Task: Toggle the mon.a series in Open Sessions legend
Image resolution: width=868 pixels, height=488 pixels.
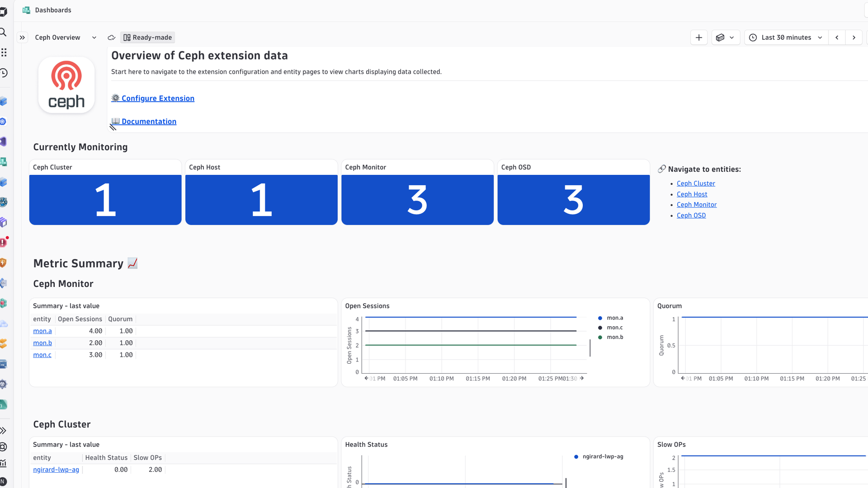Action: point(611,318)
